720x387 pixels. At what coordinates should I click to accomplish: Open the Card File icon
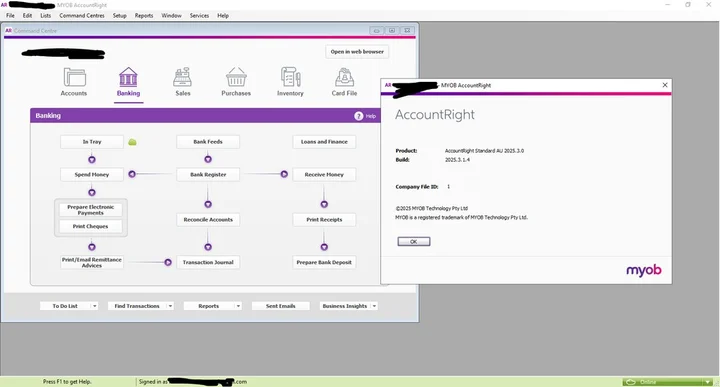tap(344, 77)
